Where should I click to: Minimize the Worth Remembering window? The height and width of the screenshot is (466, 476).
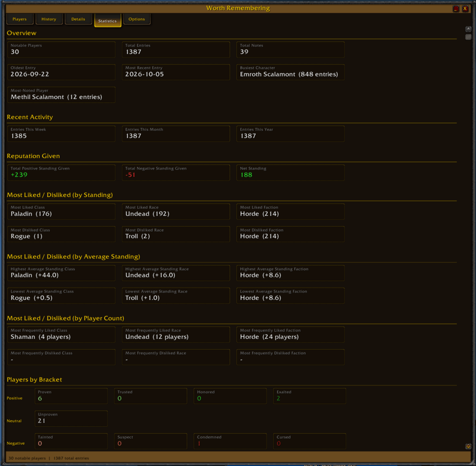click(456, 8)
